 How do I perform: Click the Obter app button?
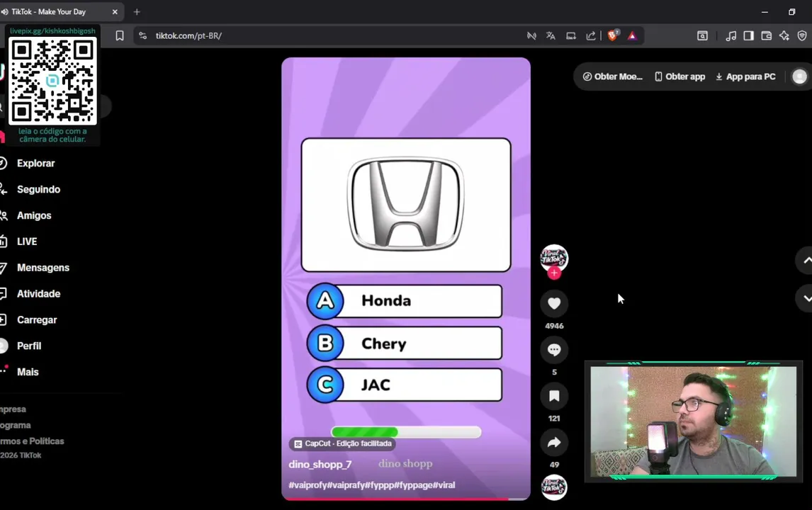[680, 76]
